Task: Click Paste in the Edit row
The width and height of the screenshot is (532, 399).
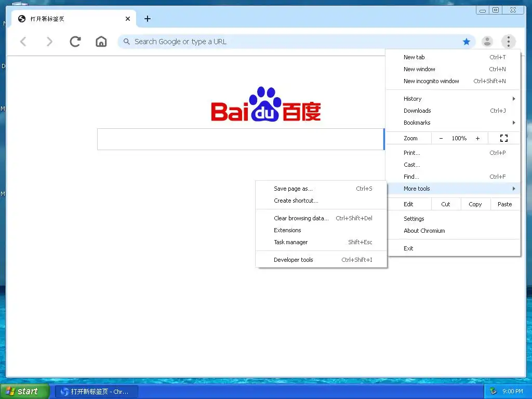Action: coord(505,204)
